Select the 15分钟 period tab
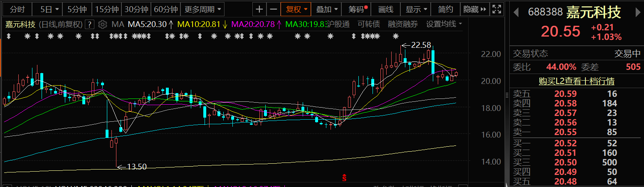644x187 pixels. (107, 9)
